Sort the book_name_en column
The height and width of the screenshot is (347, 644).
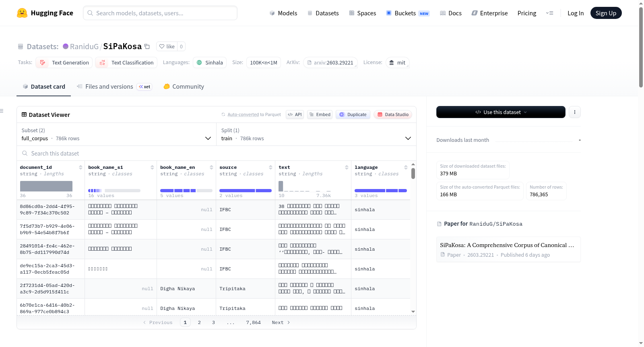coord(211,167)
